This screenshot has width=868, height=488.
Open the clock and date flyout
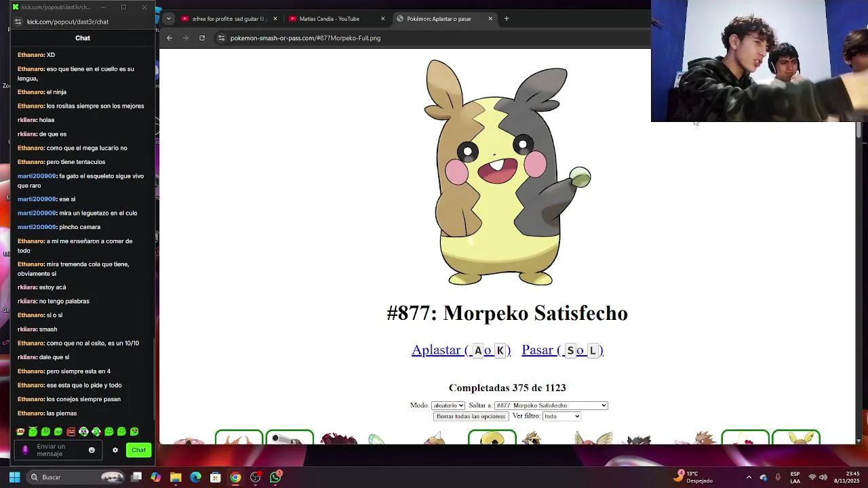pos(847,477)
